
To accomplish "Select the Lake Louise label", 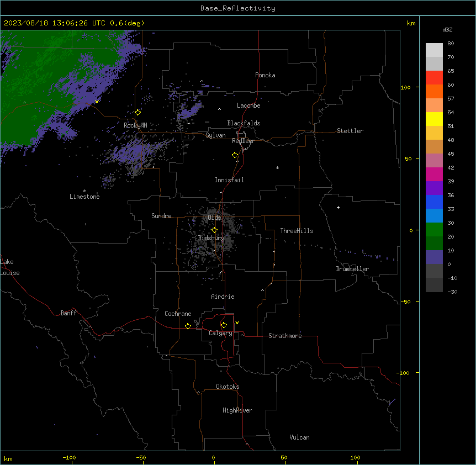I will tap(10, 267).
